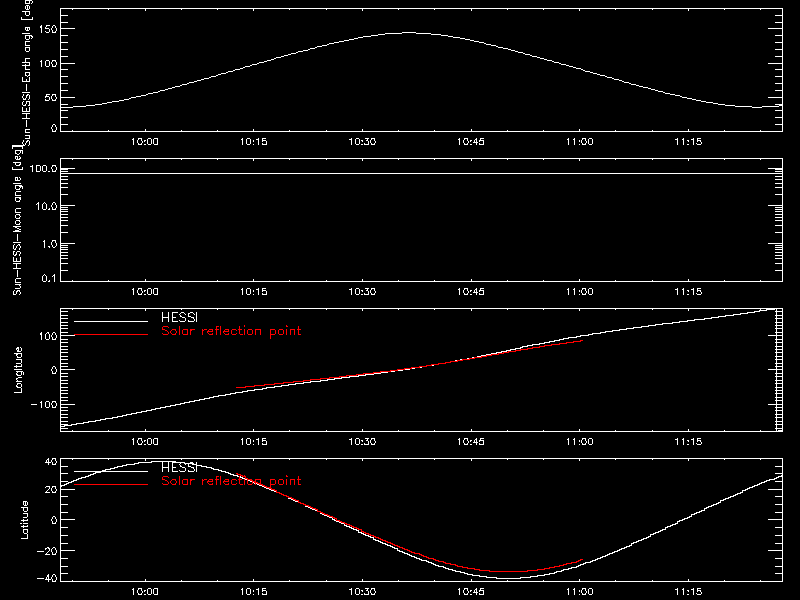Viewport: 800px width, 600px height.
Task: Click the 10.0 tick on Moon angle plot
Action: tap(46, 206)
